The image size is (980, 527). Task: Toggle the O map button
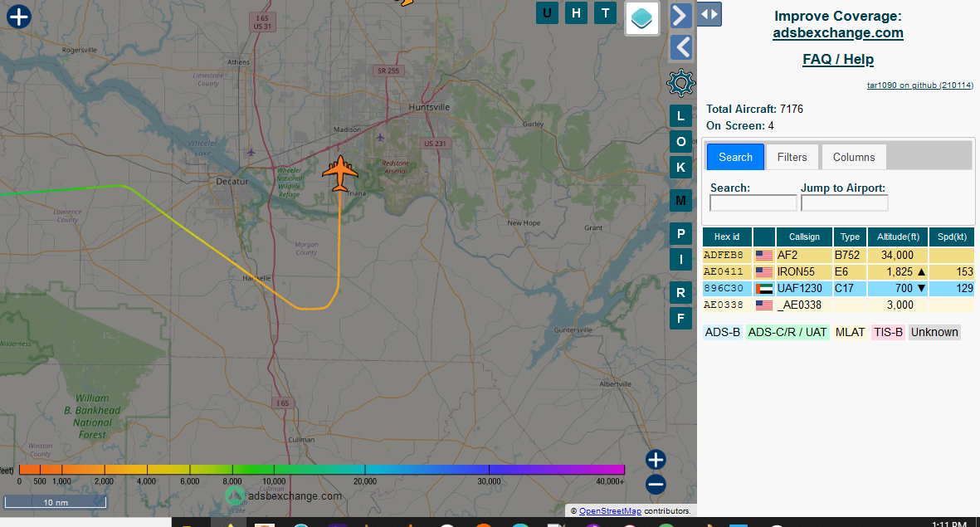680,142
